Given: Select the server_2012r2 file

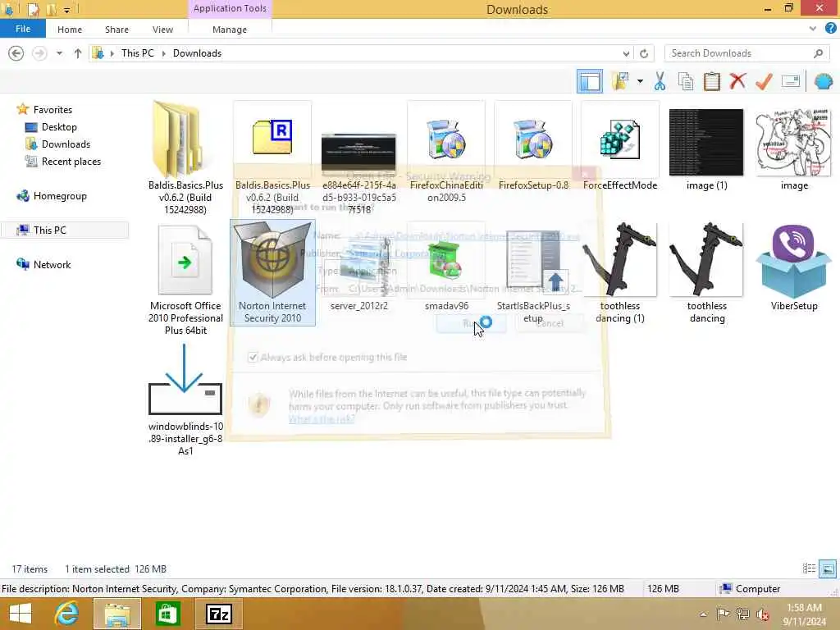Looking at the screenshot, I should coord(359,268).
